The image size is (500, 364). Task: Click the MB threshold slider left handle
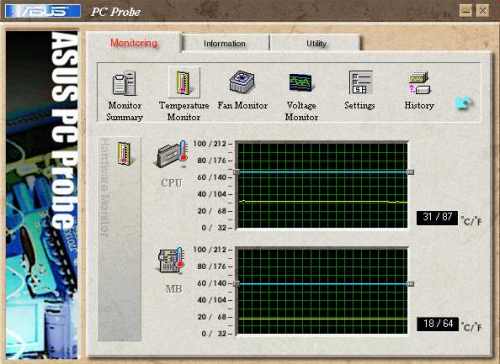click(x=236, y=284)
